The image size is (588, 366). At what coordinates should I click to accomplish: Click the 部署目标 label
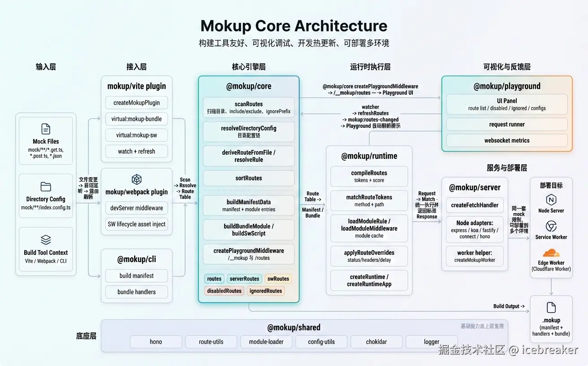coord(551,185)
